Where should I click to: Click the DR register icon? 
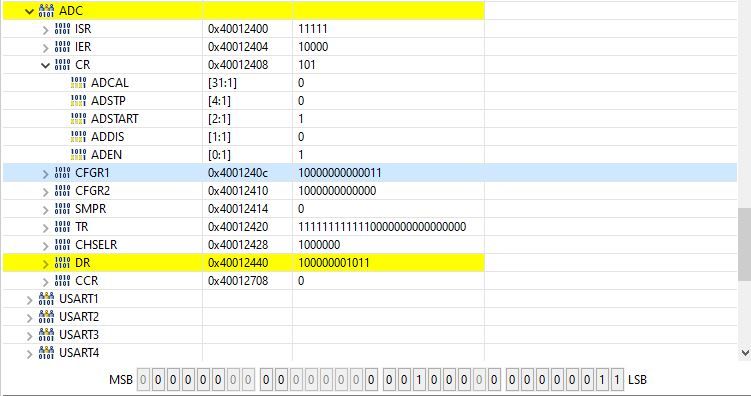click(62, 262)
